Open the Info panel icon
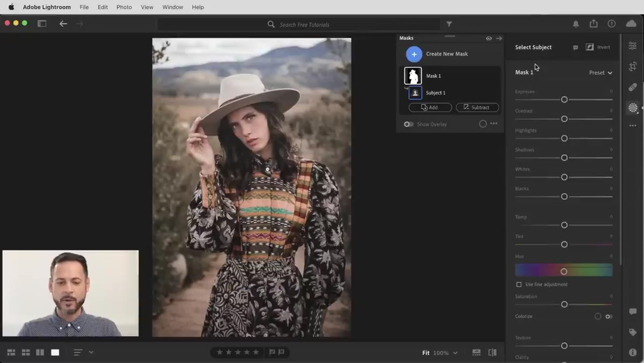Image resolution: width=644 pixels, height=363 pixels. point(633,352)
